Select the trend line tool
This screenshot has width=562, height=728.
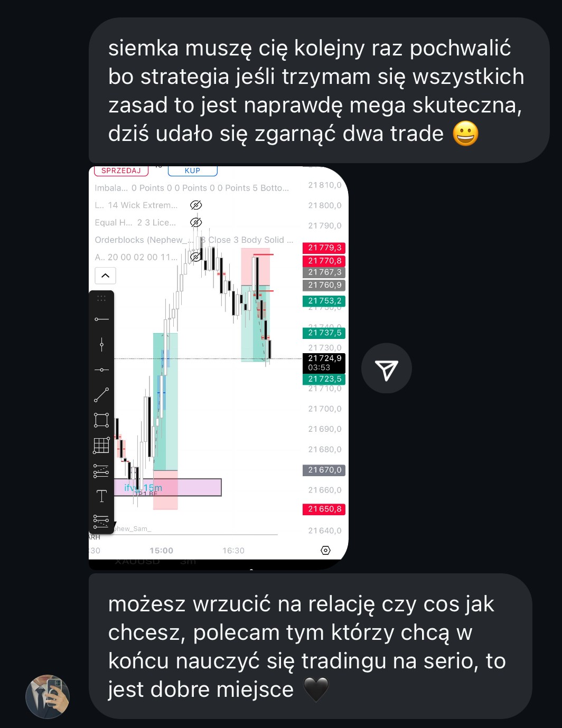(101, 395)
